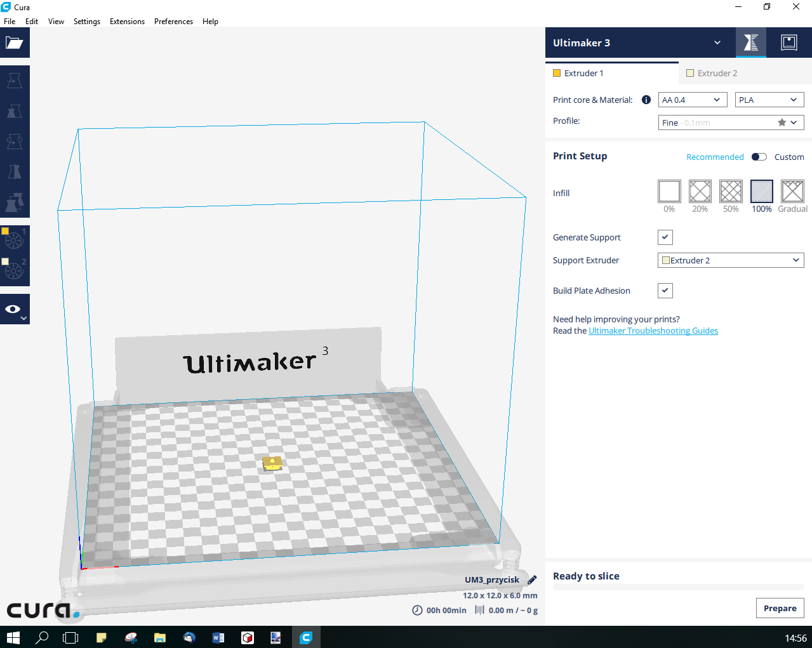Select the Rotate tool in the sidebar
Viewport: 812px width, 648px height.
(x=15, y=142)
